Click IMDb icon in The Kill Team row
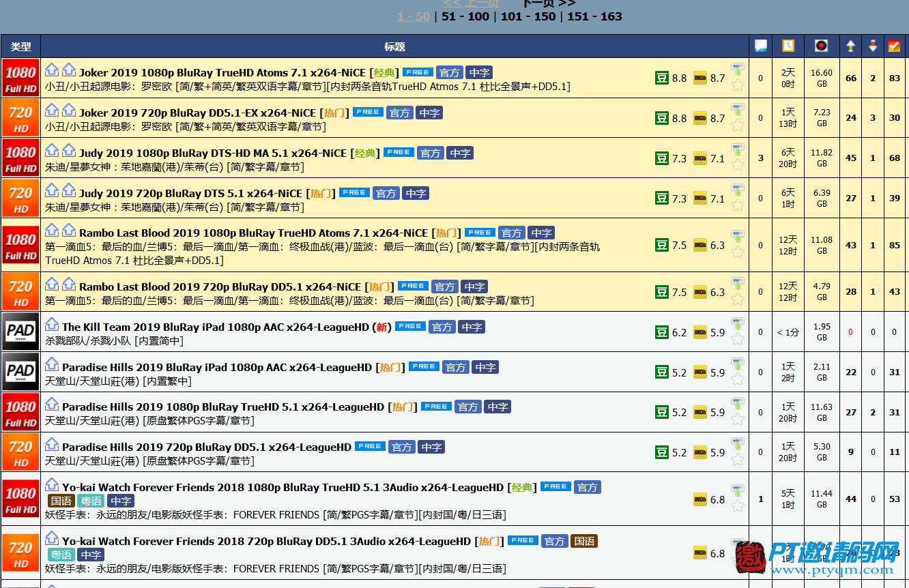909x588 pixels. 699,332
